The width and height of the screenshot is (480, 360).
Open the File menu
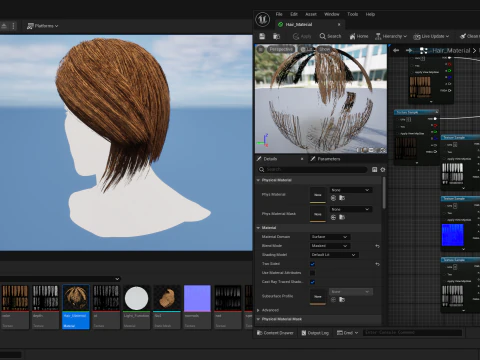279,14
